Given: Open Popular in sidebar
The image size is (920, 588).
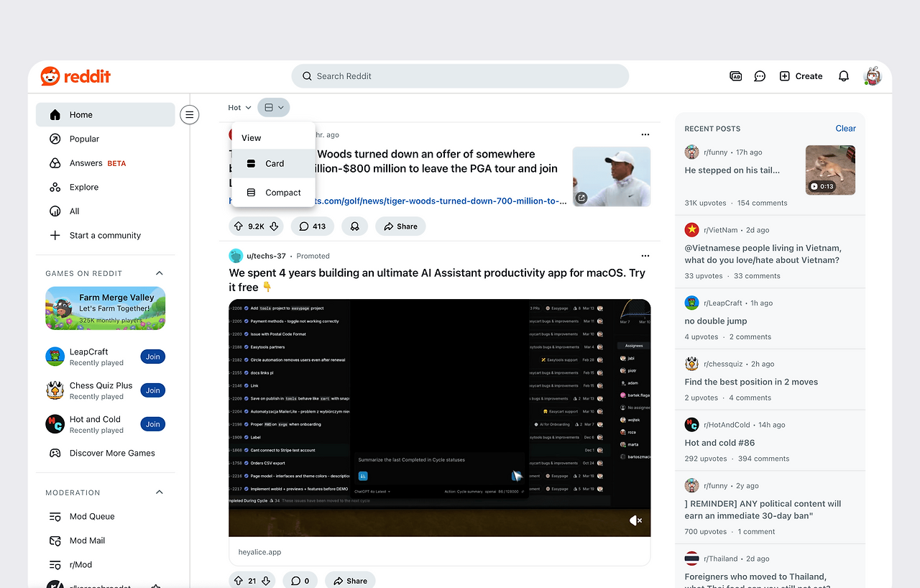Looking at the screenshot, I should [106, 139].
